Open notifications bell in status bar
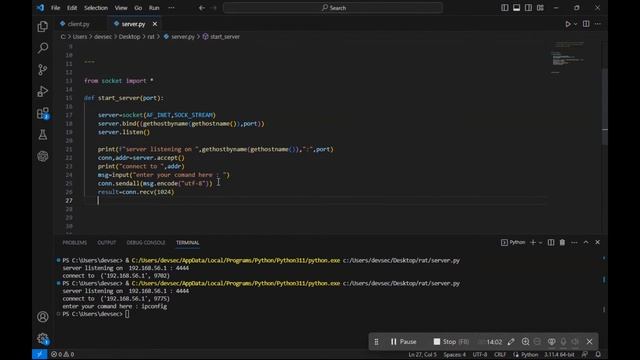This screenshot has width=640, height=360. [x=598, y=354]
